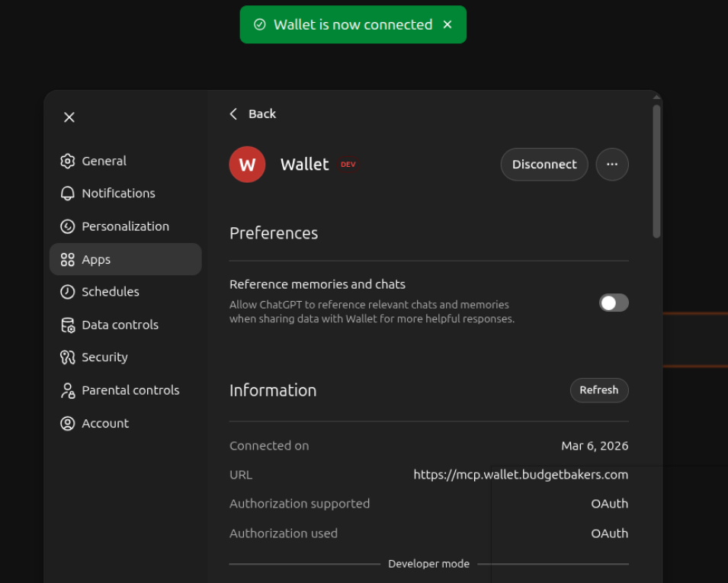Open the three-dot options menu for Wallet

coord(612,164)
